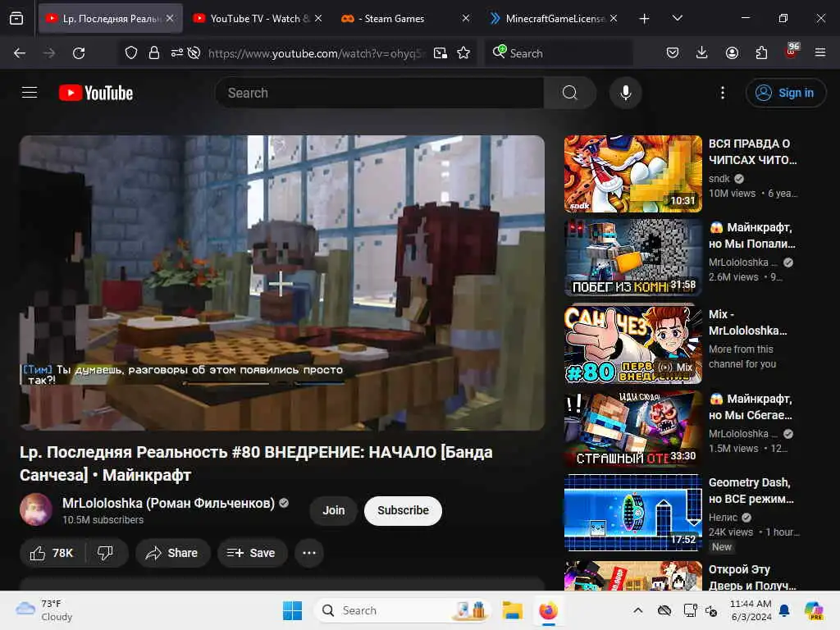Open Windows Start menu

tap(293, 610)
